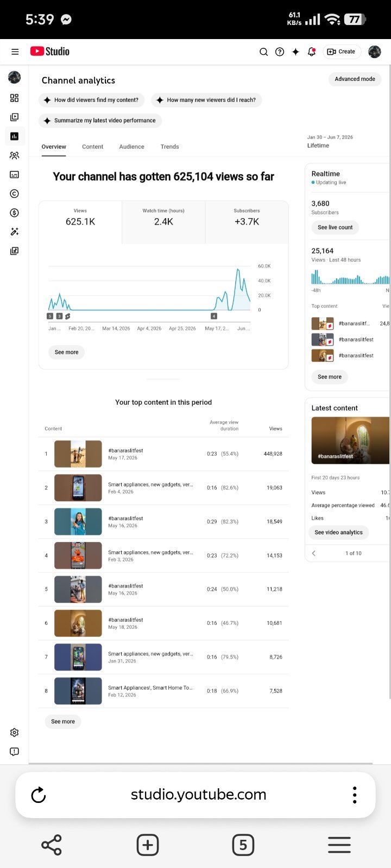Open the Settings gear in the sidebar
The height and width of the screenshot is (868, 391).
(15, 732)
